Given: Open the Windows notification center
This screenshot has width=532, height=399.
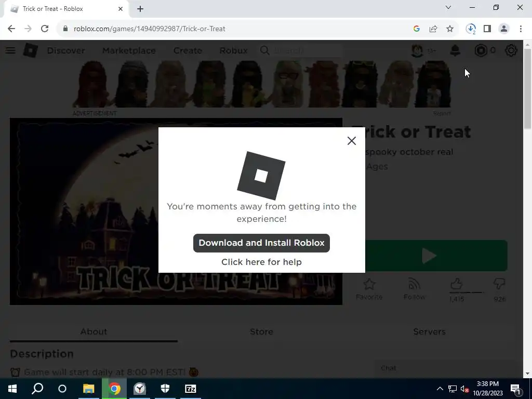Looking at the screenshot, I should [516, 389].
